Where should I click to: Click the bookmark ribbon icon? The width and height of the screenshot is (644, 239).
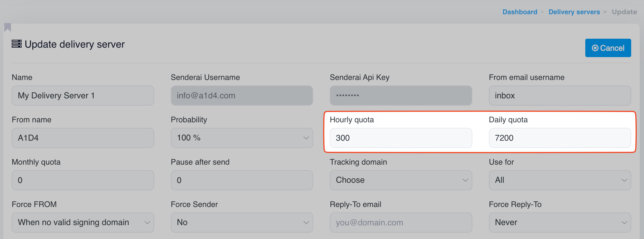coord(8,27)
